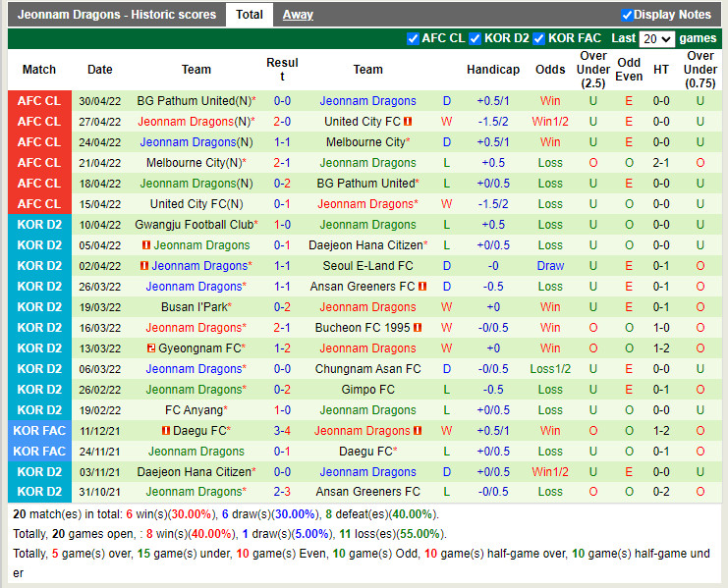
Task: Click the Odds column header
Action: (x=550, y=70)
